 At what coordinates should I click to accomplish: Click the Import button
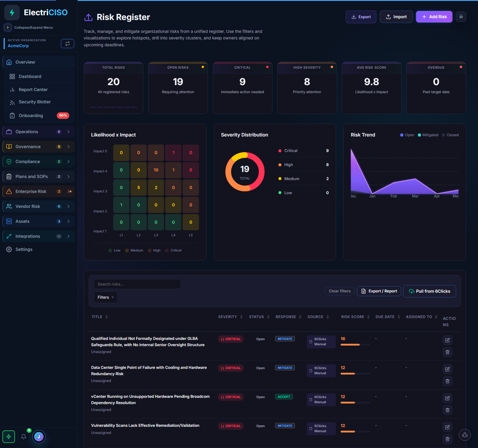396,17
